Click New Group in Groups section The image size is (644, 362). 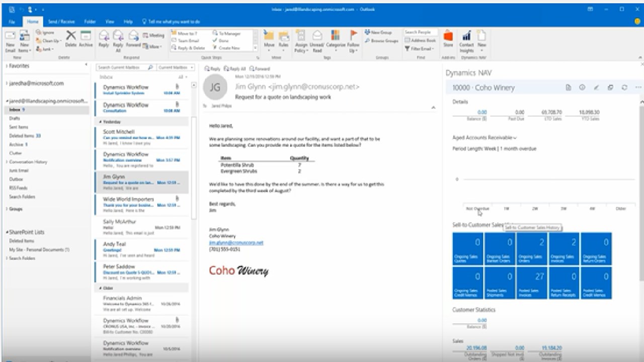click(x=378, y=33)
